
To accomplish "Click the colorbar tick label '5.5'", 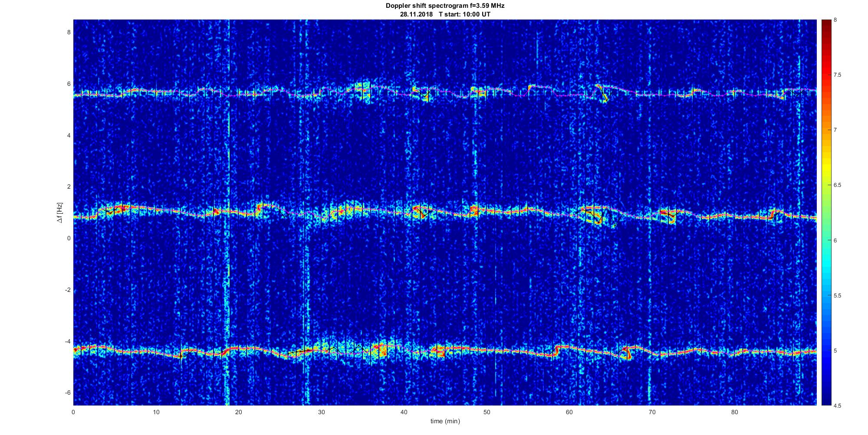I will [x=837, y=295].
